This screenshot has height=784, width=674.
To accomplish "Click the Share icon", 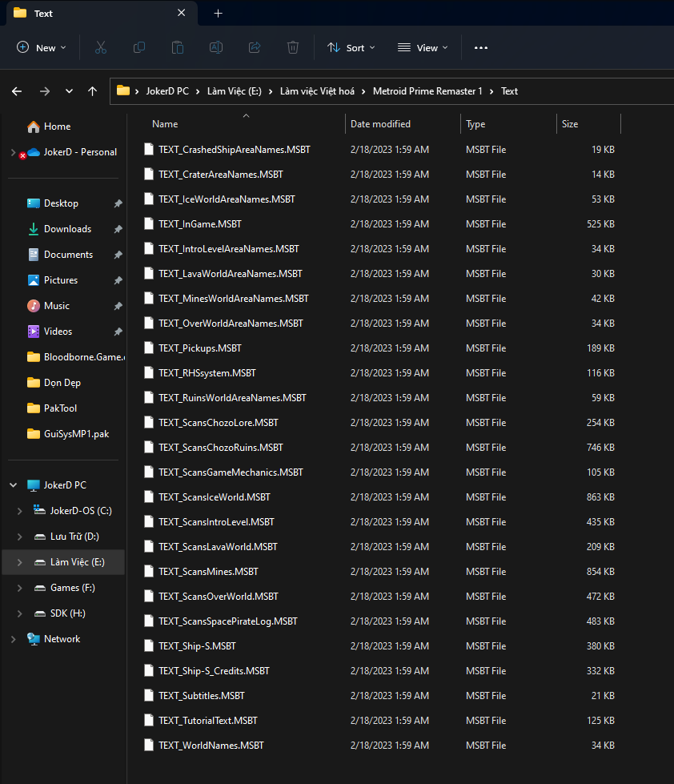I will [x=254, y=47].
